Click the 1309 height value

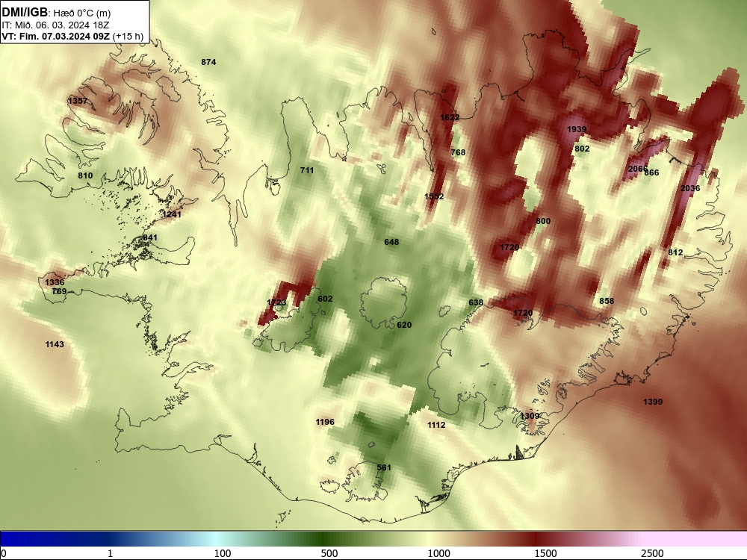[x=530, y=416]
